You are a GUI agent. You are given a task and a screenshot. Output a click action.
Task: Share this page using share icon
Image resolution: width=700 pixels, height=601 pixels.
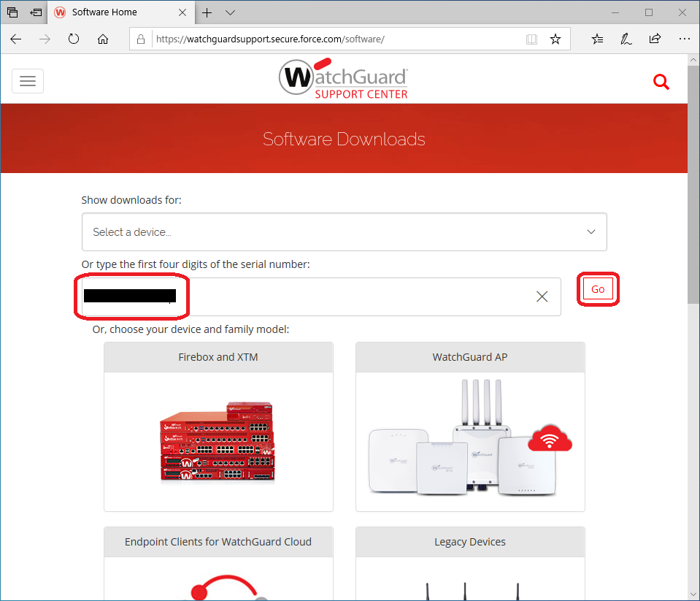(655, 39)
